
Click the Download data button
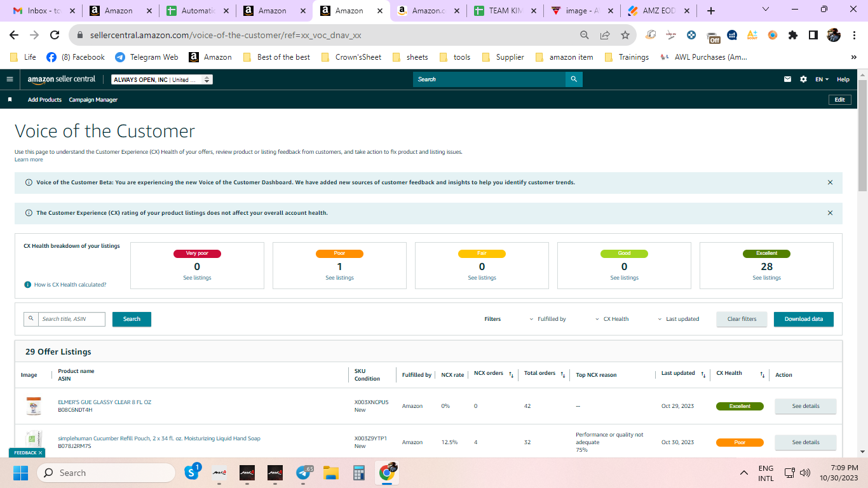(804, 319)
